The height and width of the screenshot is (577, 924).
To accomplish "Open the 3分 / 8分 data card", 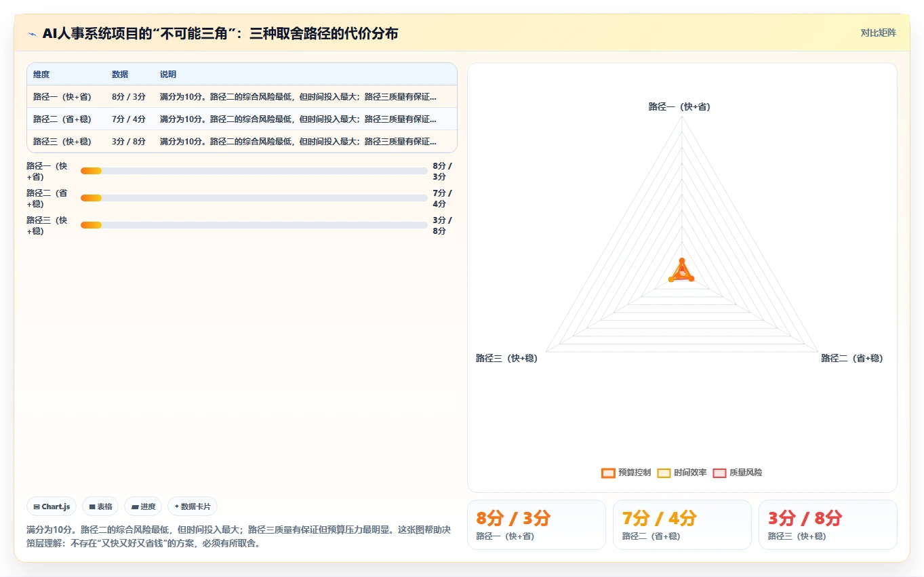I will [828, 525].
